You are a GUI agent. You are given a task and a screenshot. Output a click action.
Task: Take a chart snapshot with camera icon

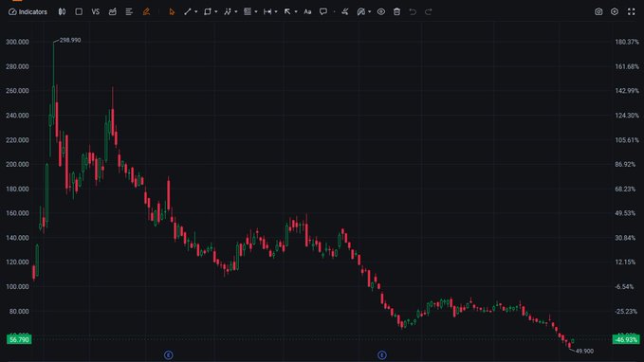coord(598,12)
